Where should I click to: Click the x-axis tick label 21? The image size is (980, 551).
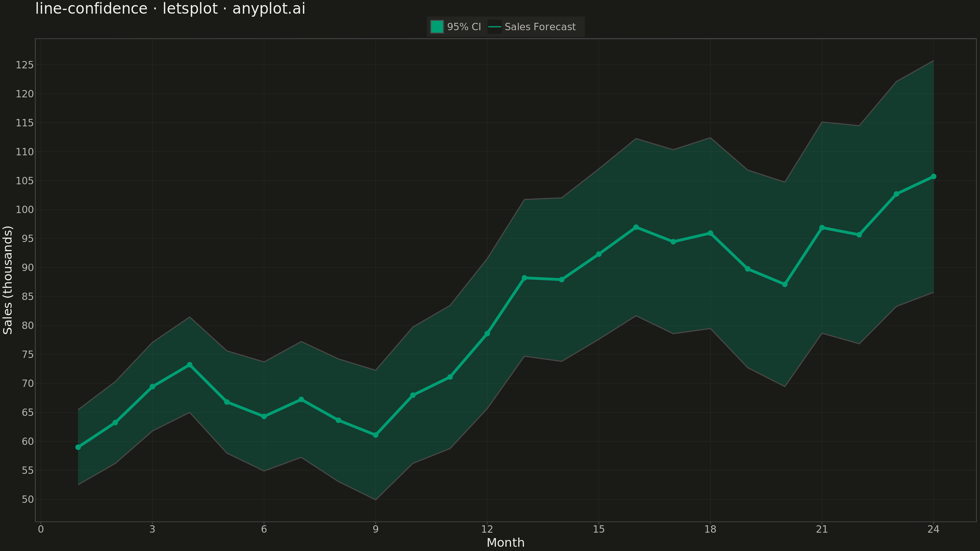click(822, 529)
